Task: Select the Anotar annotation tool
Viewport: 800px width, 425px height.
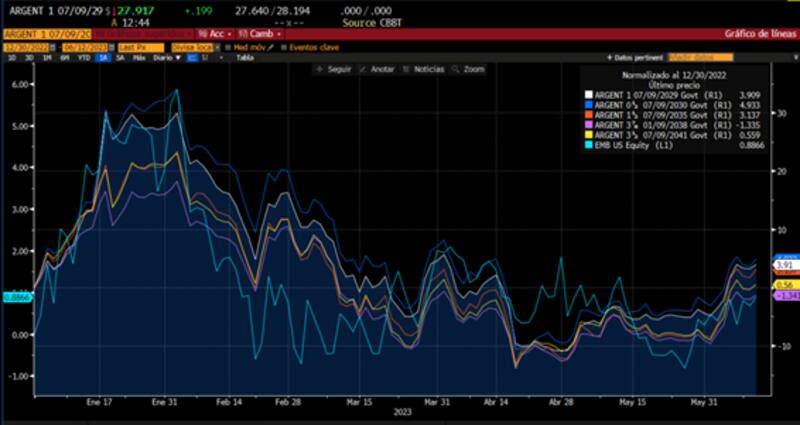Action: click(378, 70)
